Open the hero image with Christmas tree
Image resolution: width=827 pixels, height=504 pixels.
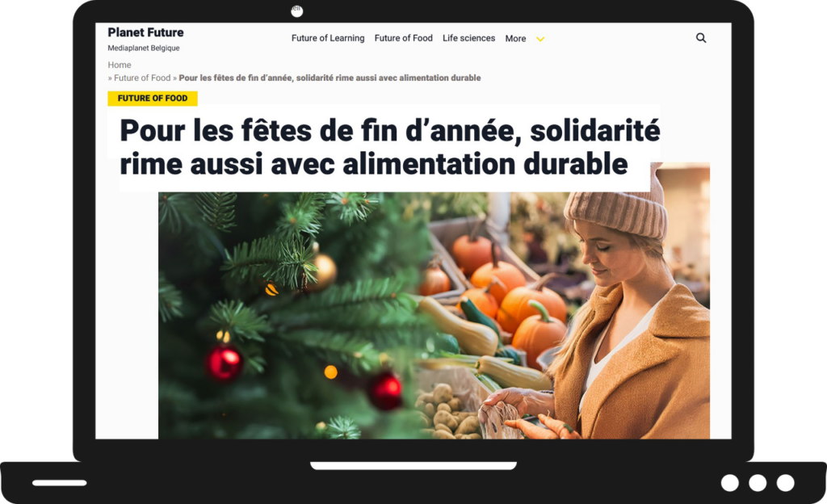pos(434,315)
